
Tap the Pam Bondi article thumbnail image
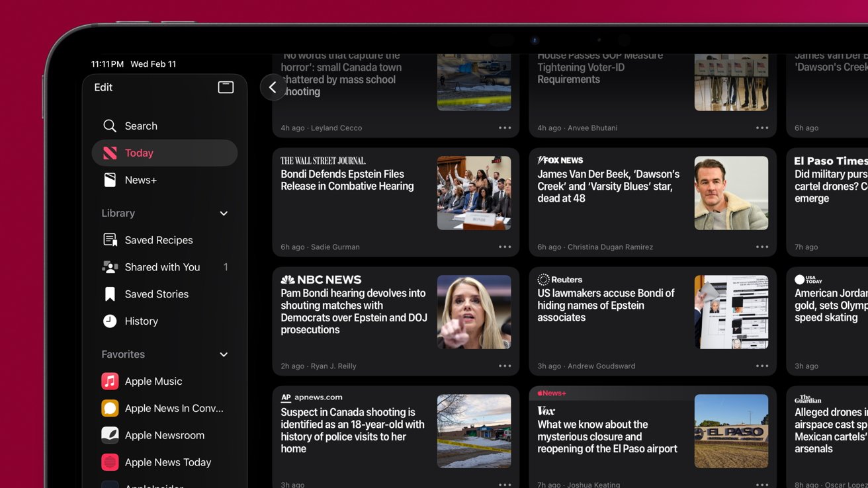pos(474,311)
